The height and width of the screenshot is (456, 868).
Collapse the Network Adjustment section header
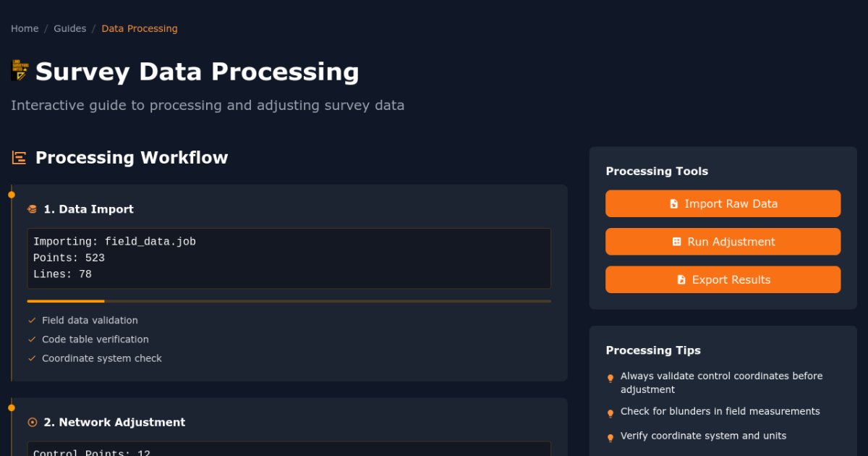point(114,421)
